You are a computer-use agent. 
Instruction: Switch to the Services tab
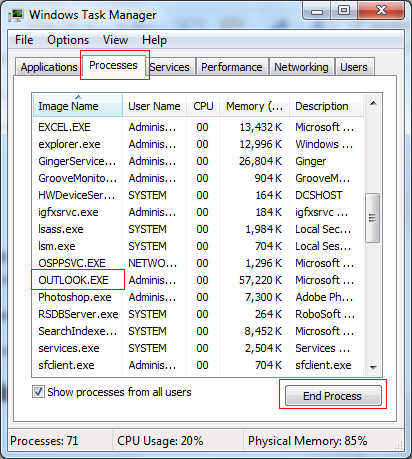tap(170, 67)
